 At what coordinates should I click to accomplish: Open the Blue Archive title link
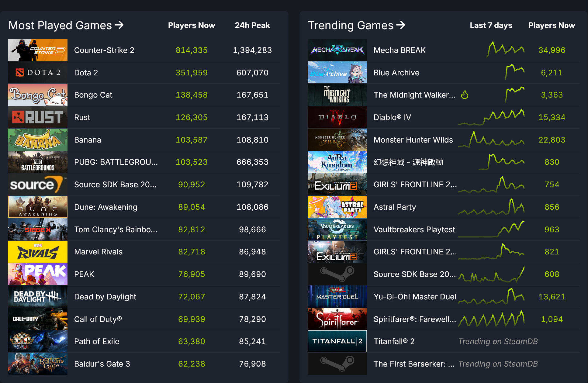pyautogui.click(x=396, y=73)
